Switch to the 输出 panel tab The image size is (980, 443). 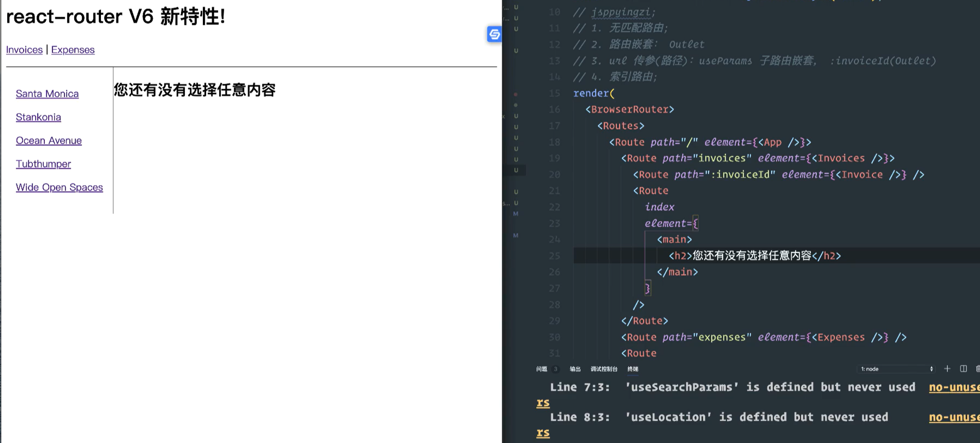point(575,369)
